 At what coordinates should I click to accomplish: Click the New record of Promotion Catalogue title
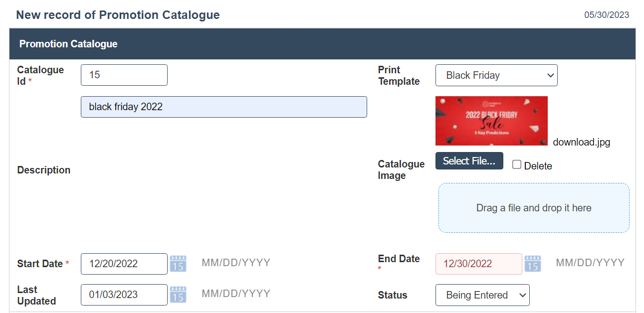[118, 15]
